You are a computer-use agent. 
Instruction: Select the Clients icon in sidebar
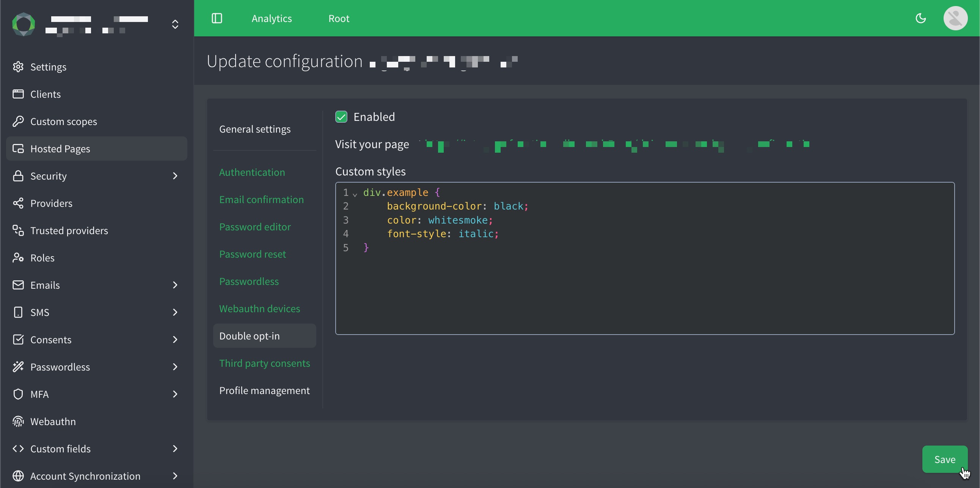point(18,94)
